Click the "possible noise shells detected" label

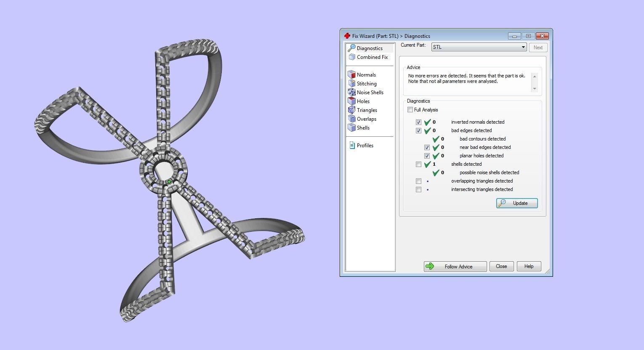489,172
